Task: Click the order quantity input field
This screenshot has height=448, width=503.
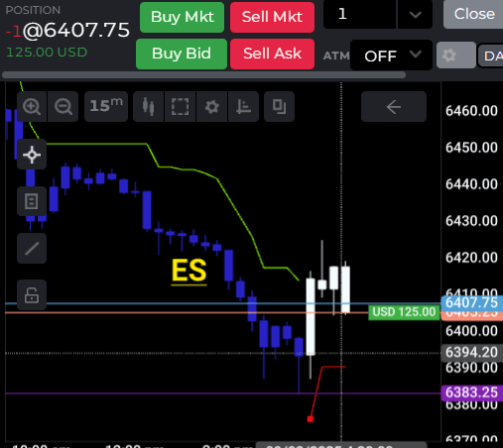Action: pos(360,14)
